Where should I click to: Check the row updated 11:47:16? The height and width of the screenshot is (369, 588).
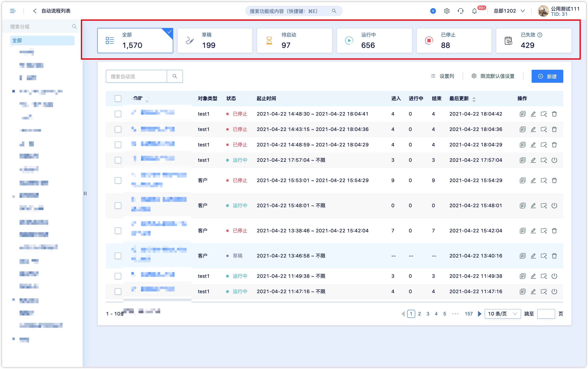[118, 291]
